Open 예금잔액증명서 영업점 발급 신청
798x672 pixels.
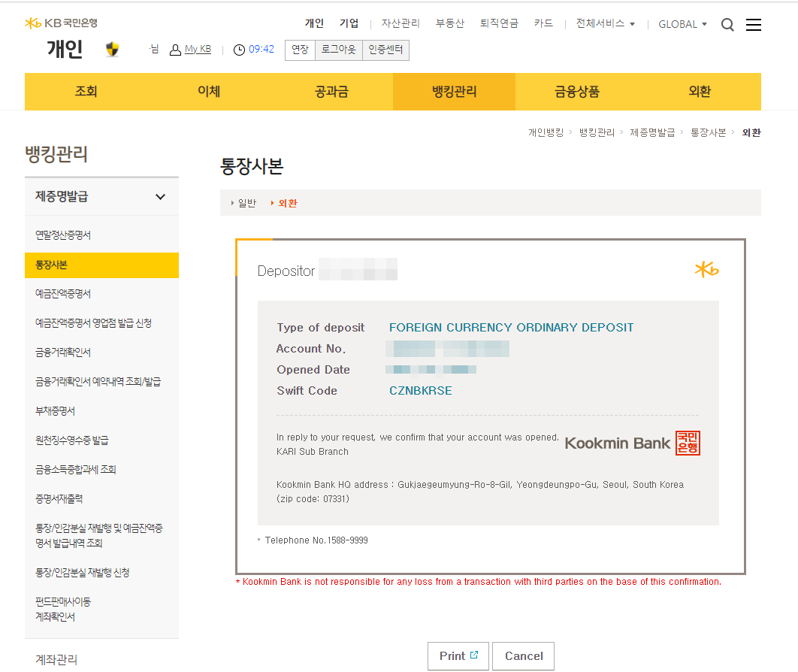(93, 323)
